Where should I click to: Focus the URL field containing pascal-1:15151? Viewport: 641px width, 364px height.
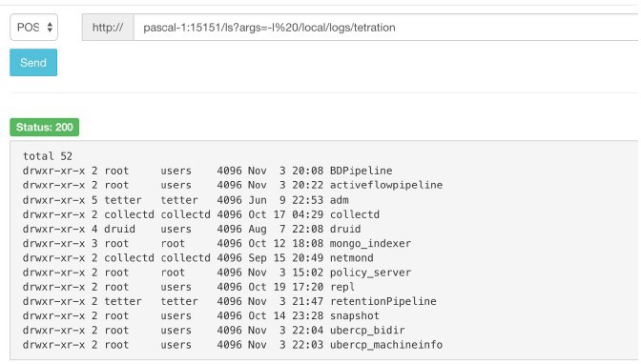[x=386, y=28]
